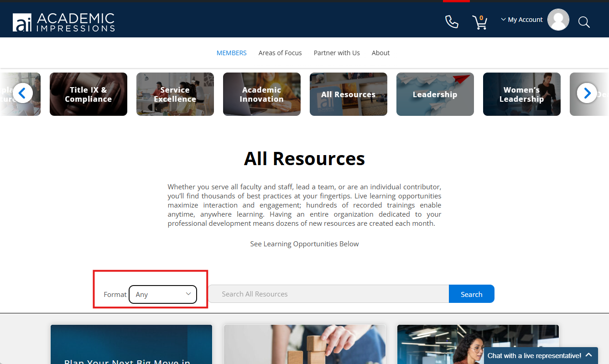Open the Format dropdown set to Any
This screenshot has height=364, width=609.
click(x=163, y=295)
